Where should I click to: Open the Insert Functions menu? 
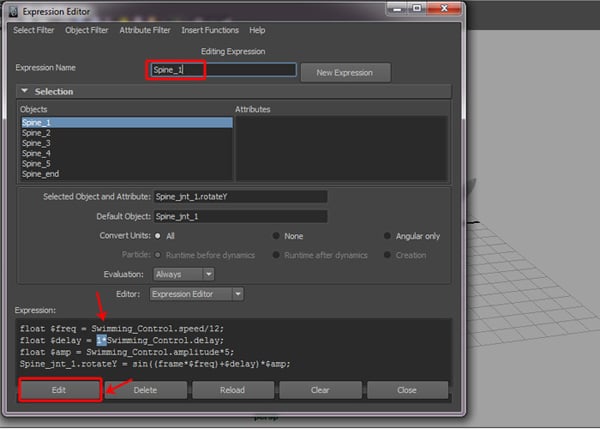[x=210, y=31]
